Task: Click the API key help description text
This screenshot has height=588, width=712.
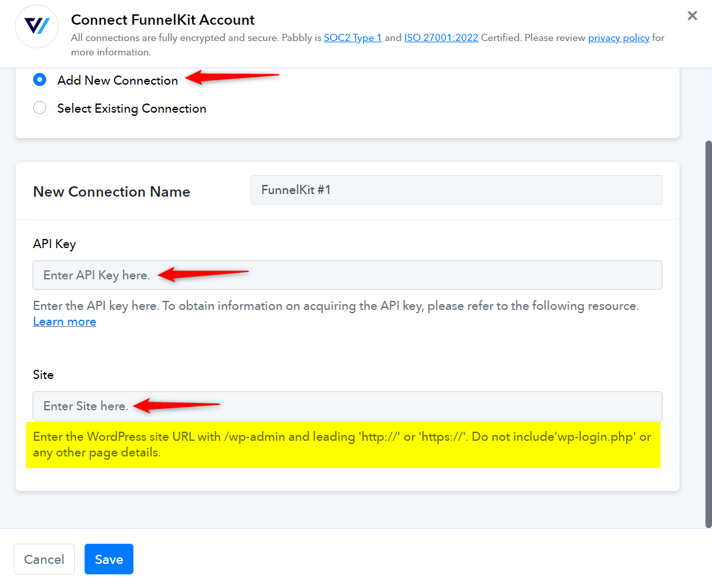Action: [336, 306]
